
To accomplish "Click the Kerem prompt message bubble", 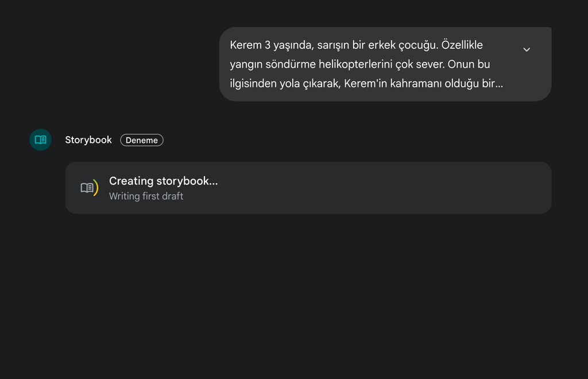I will point(385,64).
